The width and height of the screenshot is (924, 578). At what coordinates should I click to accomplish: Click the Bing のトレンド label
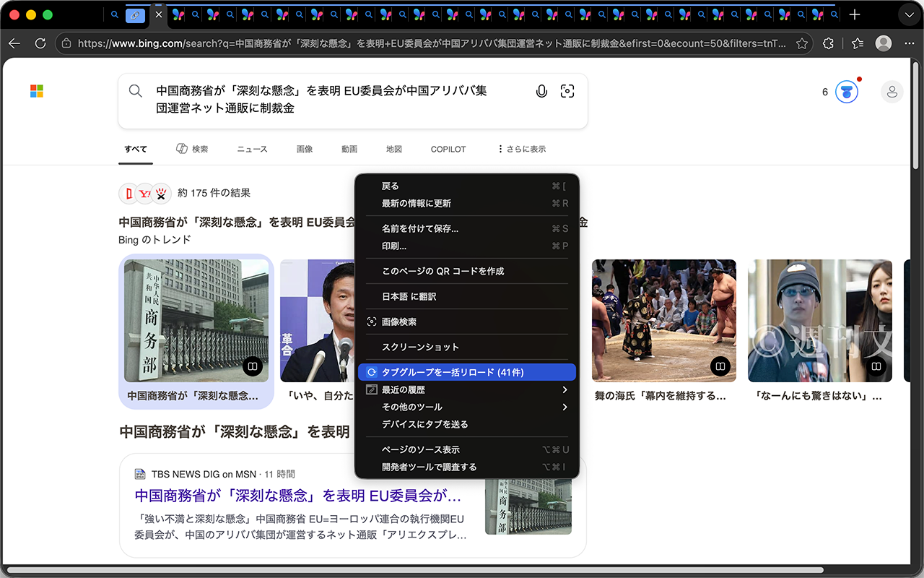tap(154, 239)
